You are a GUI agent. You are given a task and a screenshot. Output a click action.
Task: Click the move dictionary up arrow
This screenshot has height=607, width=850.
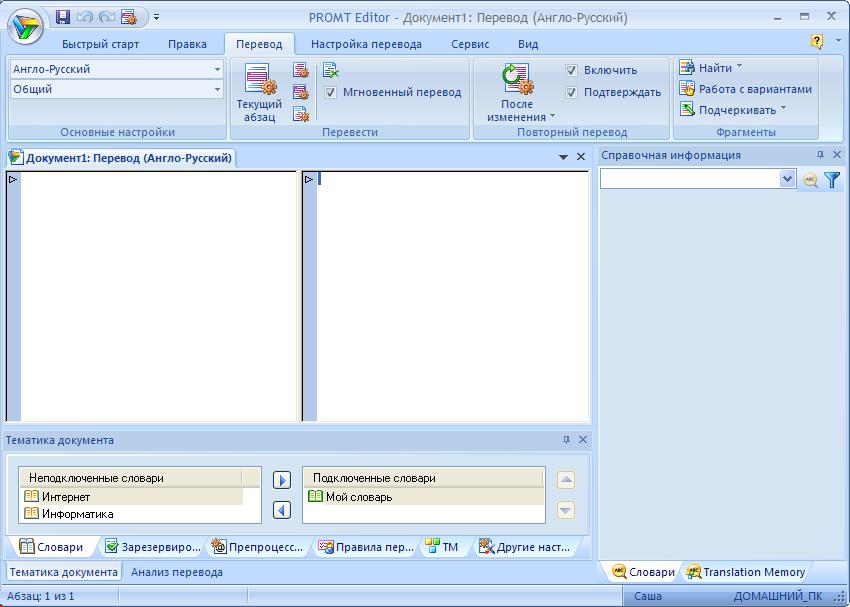tap(566, 480)
